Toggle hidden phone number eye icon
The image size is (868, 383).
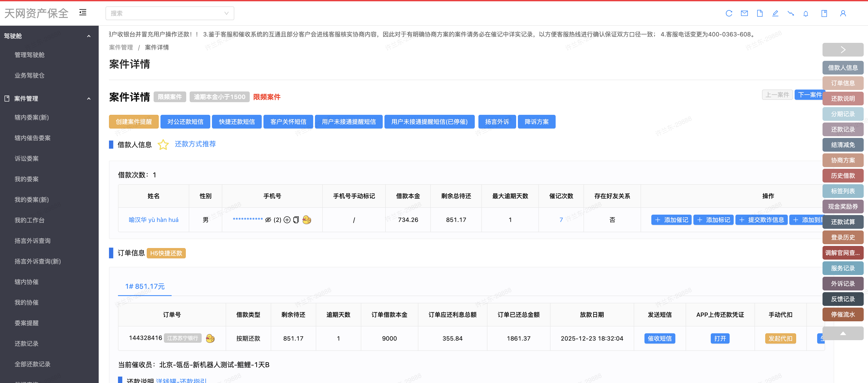[268, 220]
